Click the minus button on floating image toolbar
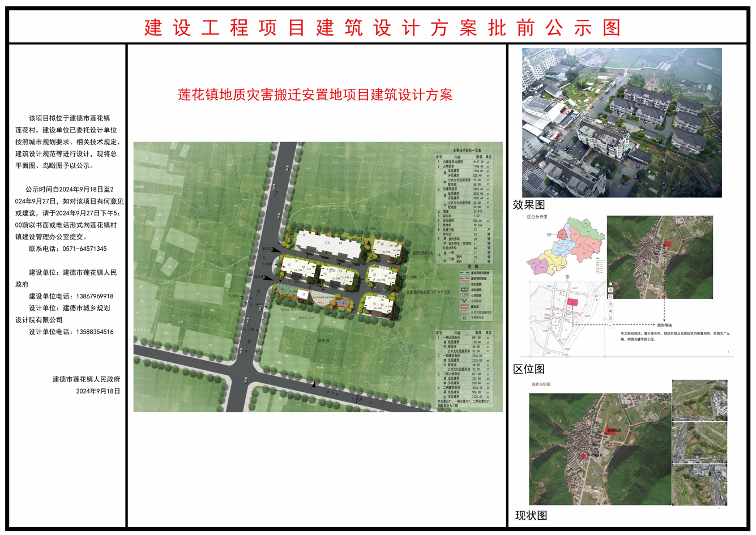 (610, 283)
